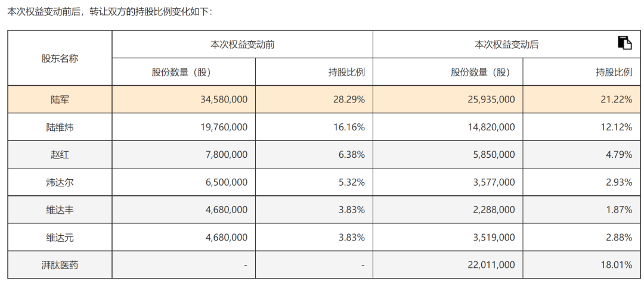644x287 pixels.
Task: Select the 18.01% ratio cell
Action: [x=581, y=265]
